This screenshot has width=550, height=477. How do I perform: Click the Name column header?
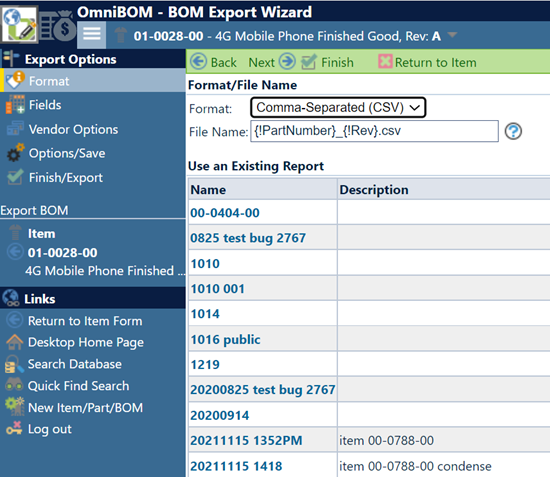(x=263, y=189)
